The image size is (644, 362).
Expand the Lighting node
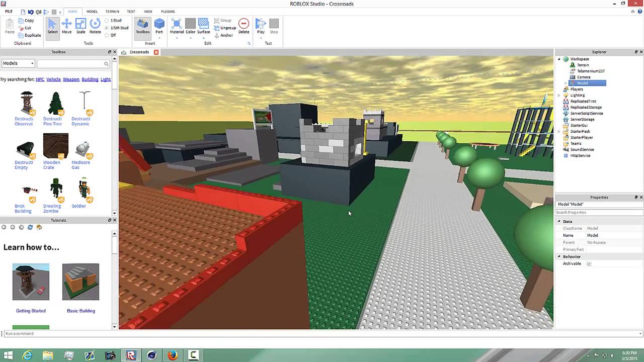click(x=559, y=95)
